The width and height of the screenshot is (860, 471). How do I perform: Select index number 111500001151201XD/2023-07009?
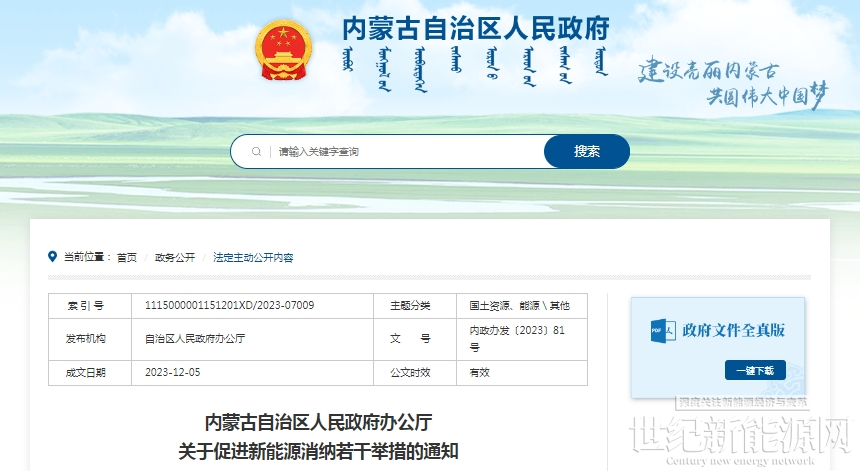[x=229, y=305]
